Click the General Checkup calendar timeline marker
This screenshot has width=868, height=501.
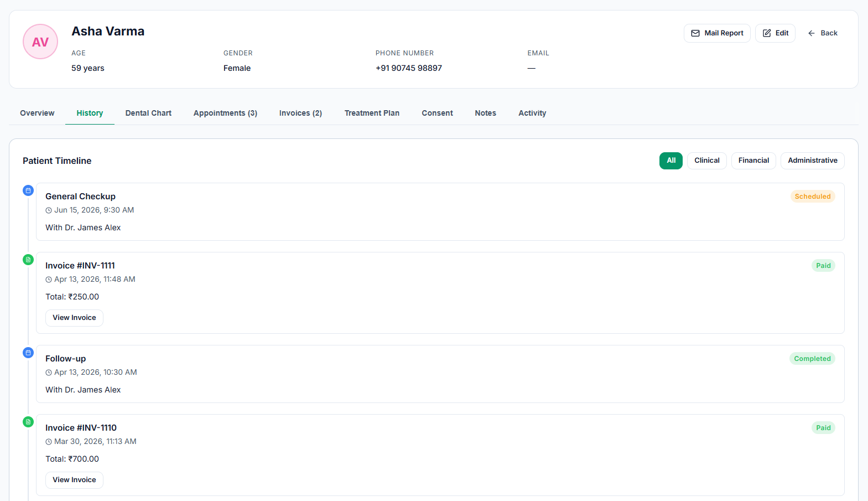click(x=28, y=190)
